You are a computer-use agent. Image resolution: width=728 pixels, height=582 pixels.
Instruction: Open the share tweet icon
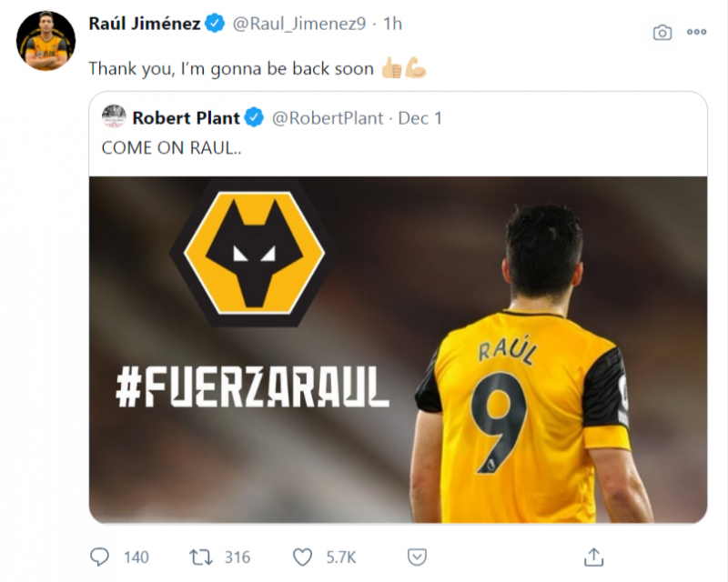tap(593, 556)
